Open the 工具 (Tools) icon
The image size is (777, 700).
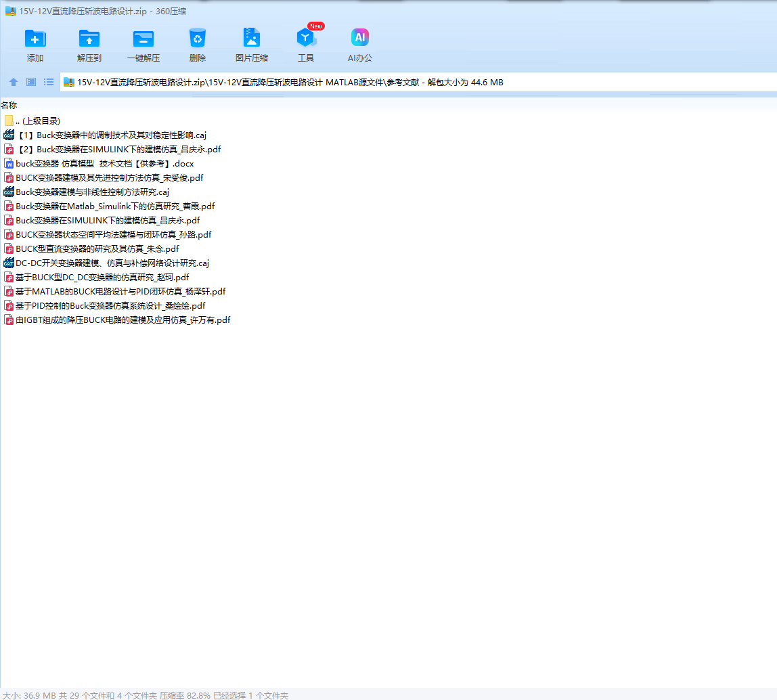click(x=306, y=38)
